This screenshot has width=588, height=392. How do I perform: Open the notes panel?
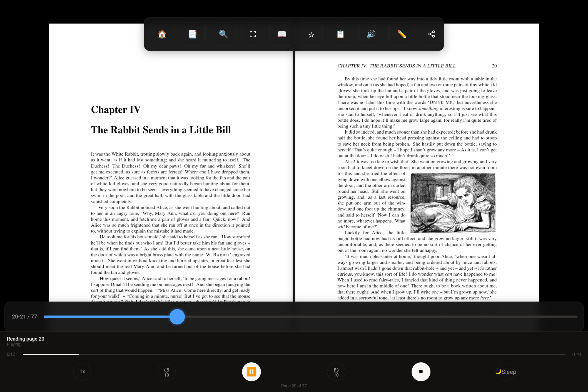(x=192, y=34)
